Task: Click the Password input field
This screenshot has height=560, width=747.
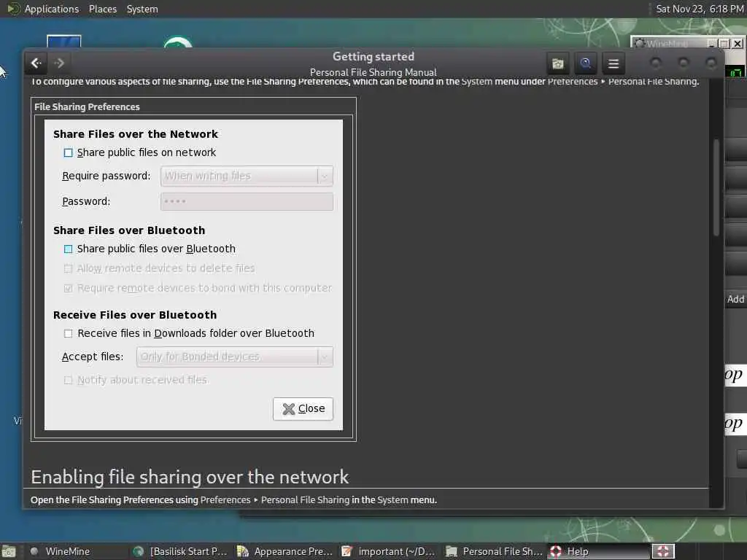Action: [x=247, y=201]
